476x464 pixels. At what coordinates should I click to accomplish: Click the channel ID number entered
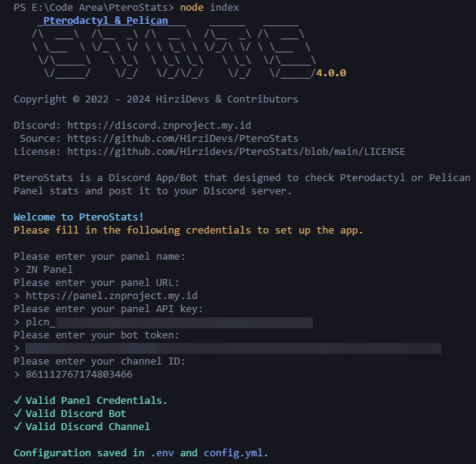[79, 375]
